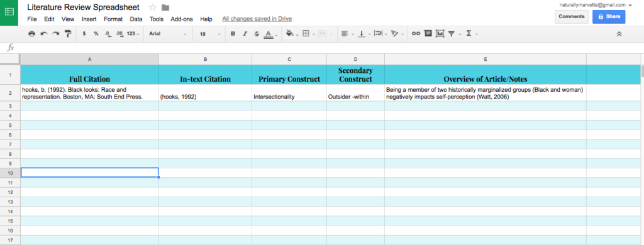Select column A header
The image size is (644, 245).
[x=89, y=60]
